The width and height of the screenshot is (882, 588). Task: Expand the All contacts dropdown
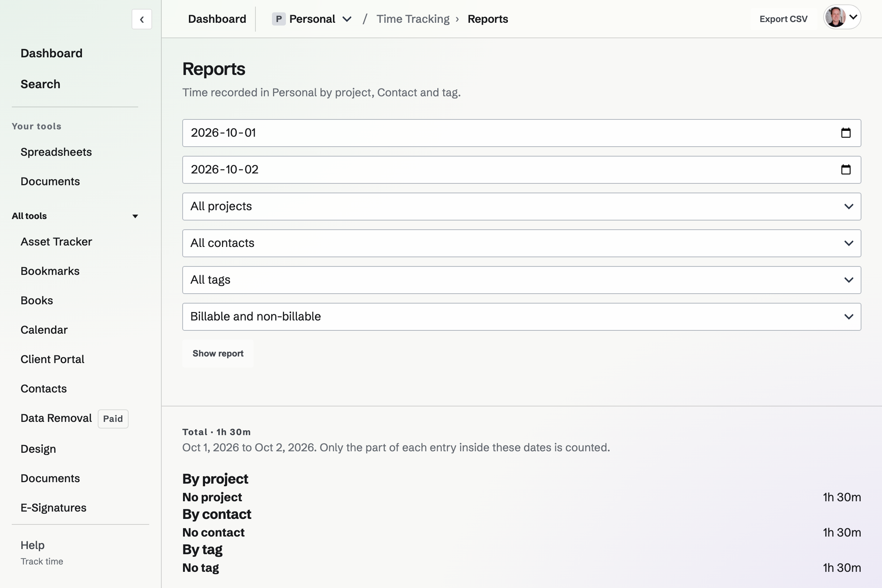point(521,243)
